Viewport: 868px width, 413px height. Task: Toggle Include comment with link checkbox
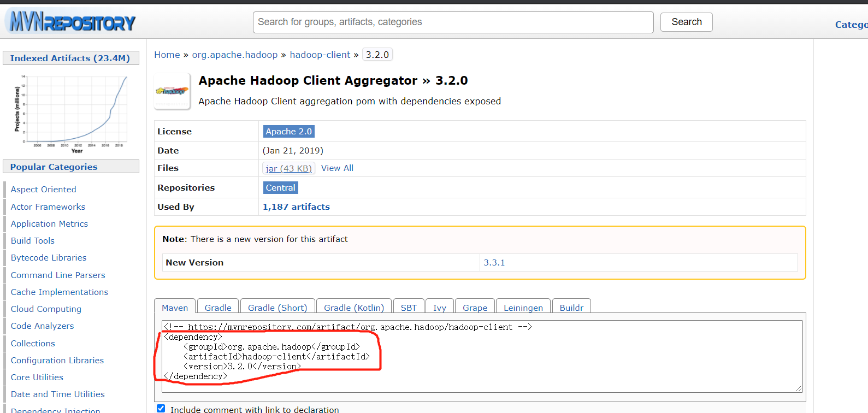161,409
